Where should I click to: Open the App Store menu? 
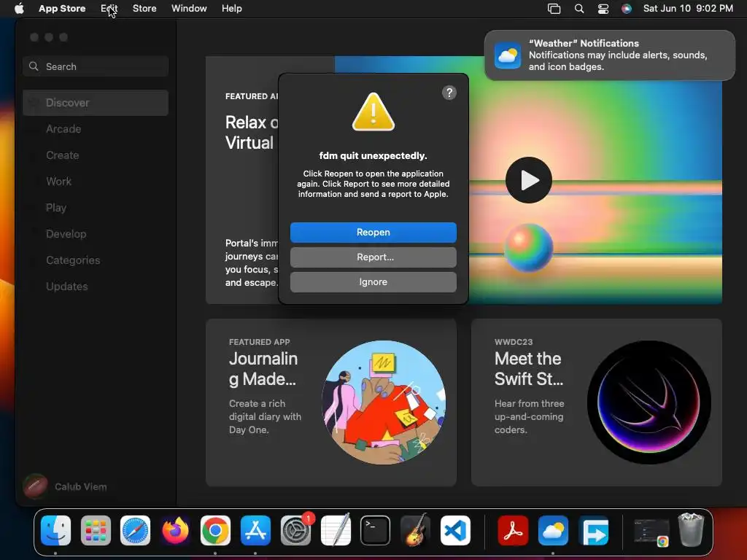coord(62,9)
